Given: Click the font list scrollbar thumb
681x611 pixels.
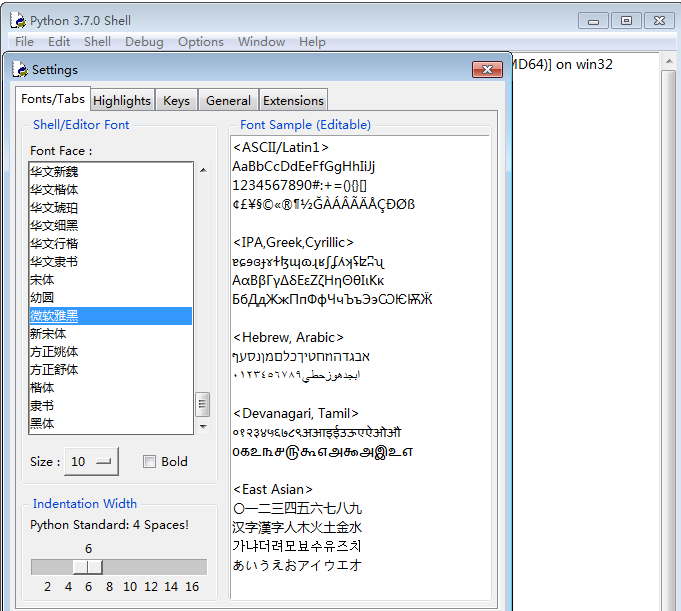Looking at the screenshot, I should 202,404.
